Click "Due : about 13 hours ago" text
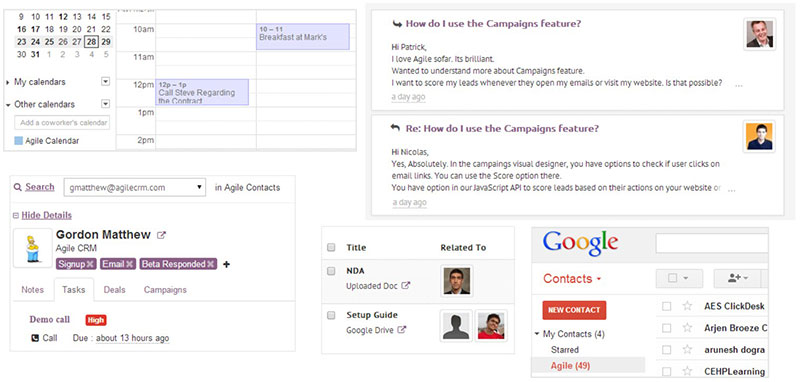 (x=121, y=338)
